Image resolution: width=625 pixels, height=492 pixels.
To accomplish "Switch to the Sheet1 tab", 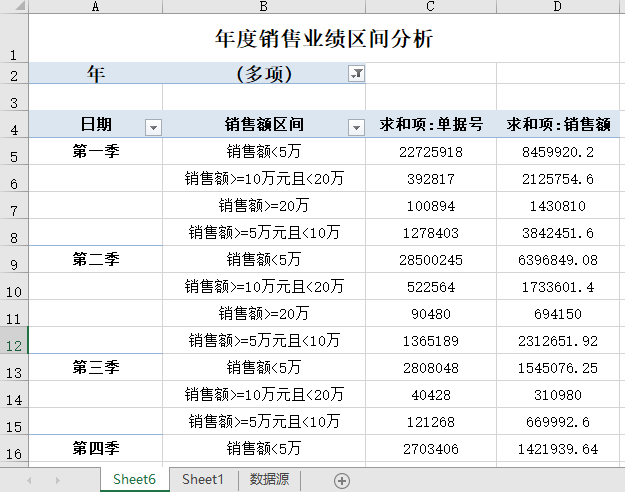I will point(203,480).
